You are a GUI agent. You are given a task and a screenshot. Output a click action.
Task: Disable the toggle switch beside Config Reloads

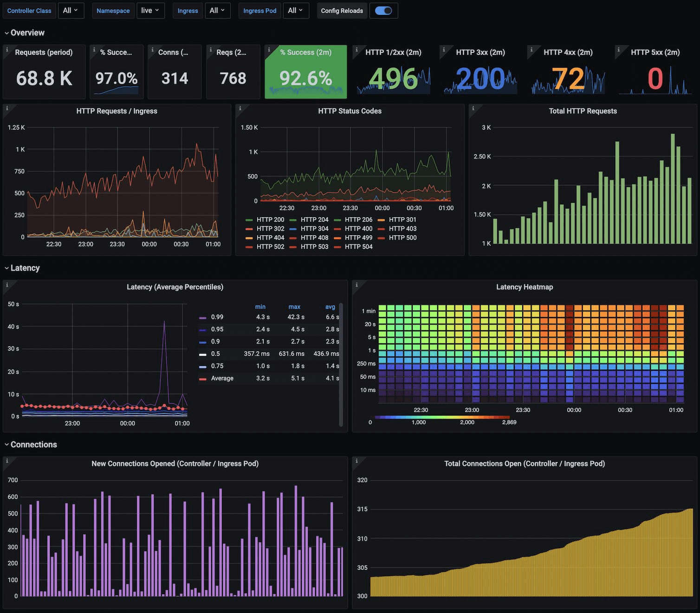coord(383,10)
